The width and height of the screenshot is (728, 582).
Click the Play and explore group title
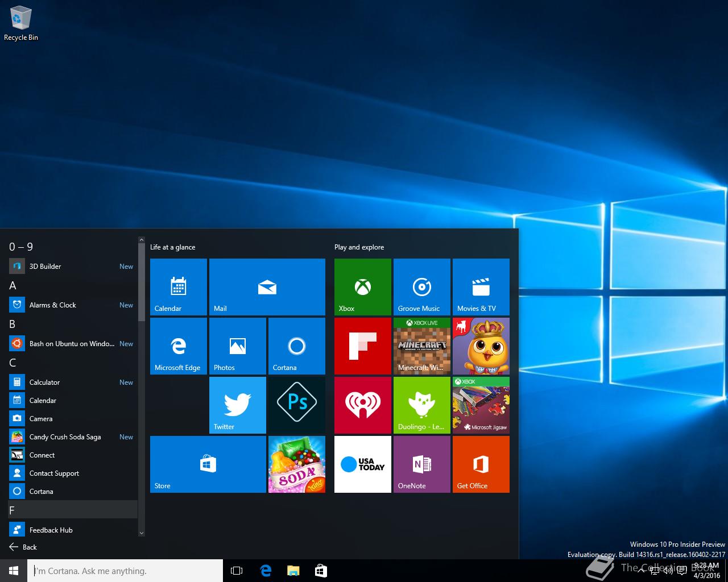coord(359,247)
